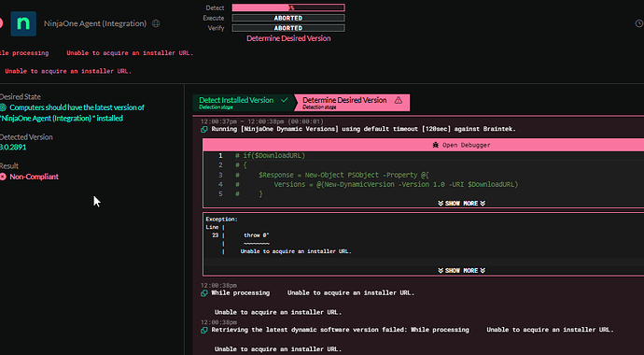
Task: Click the Determine Desired Version status link
Action: tap(288, 38)
